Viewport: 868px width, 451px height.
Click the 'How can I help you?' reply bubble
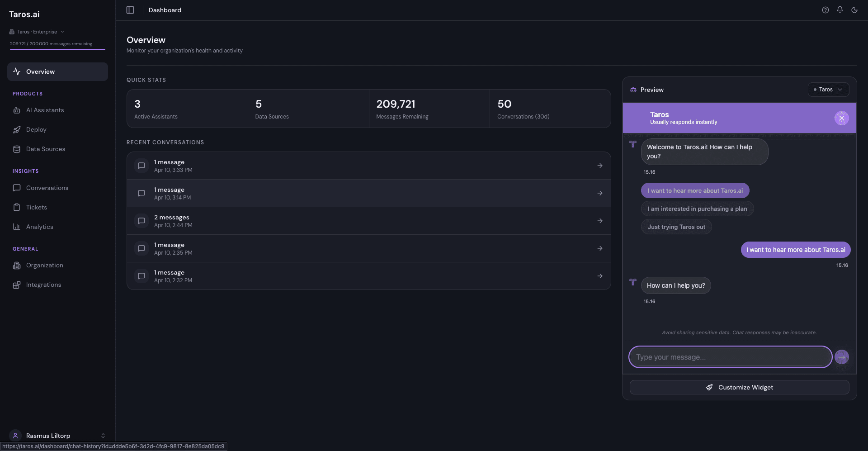click(x=676, y=285)
